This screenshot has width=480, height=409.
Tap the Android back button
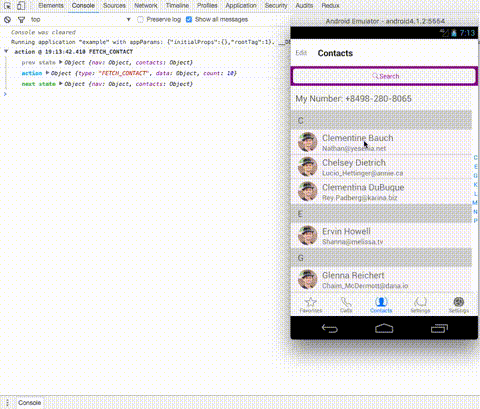tap(329, 328)
